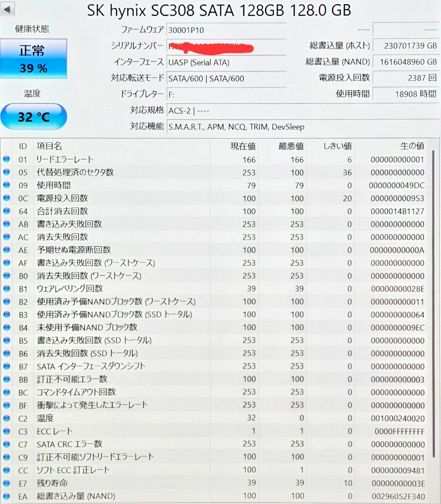Click status dot of row C9
441x504 pixels.
coord(6,457)
